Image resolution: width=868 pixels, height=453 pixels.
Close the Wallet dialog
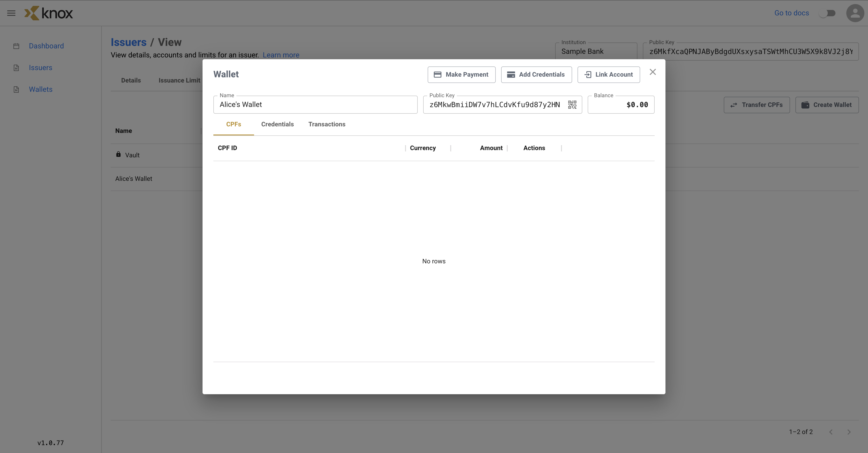[653, 72]
